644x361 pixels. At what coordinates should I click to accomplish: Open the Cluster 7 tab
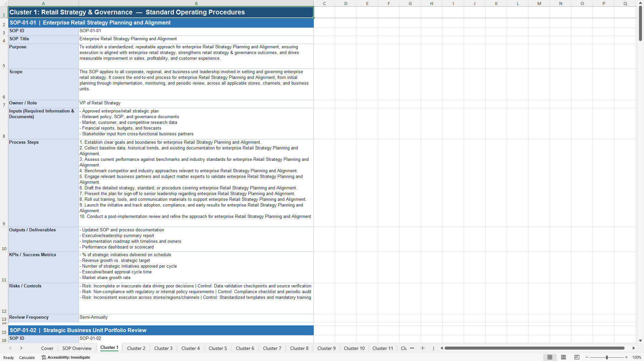coord(272,348)
